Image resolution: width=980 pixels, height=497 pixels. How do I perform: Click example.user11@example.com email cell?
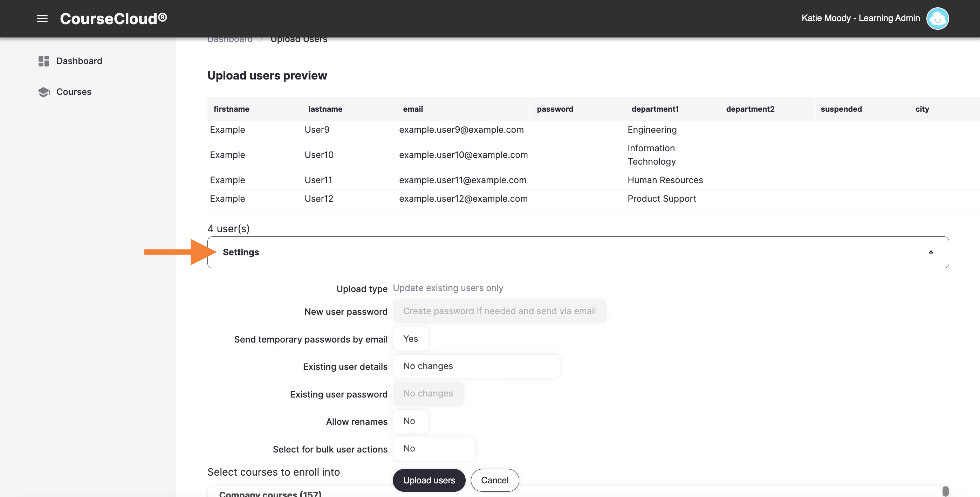point(462,180)
